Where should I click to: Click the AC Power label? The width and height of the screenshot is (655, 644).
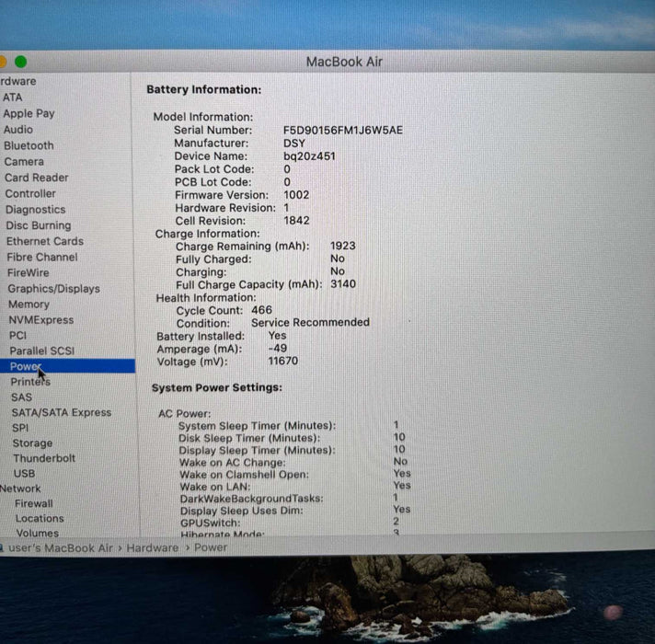[x=185, y=414]
